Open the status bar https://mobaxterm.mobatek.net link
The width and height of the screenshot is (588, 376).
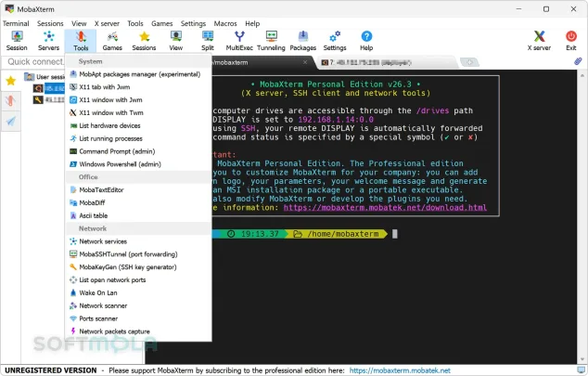point(400,370)
